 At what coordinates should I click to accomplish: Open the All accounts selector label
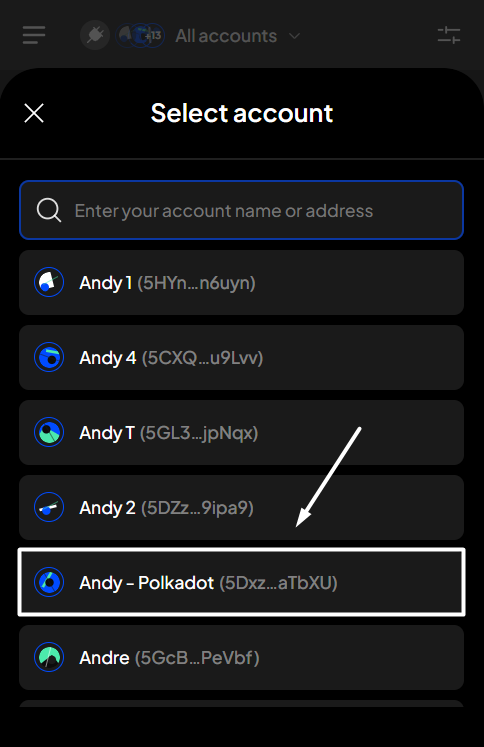[226, 36]
